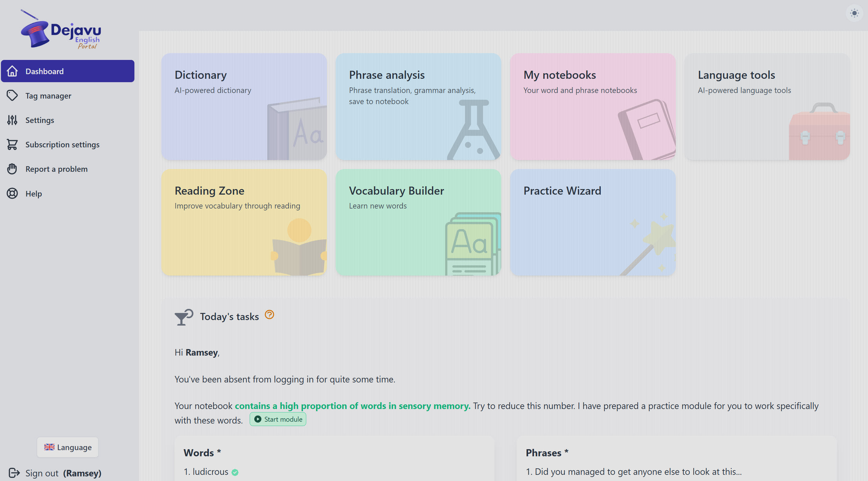Click the Tag manager tag icon
Viewport: 868px width, 481px height.
click(x=12, y=96)
